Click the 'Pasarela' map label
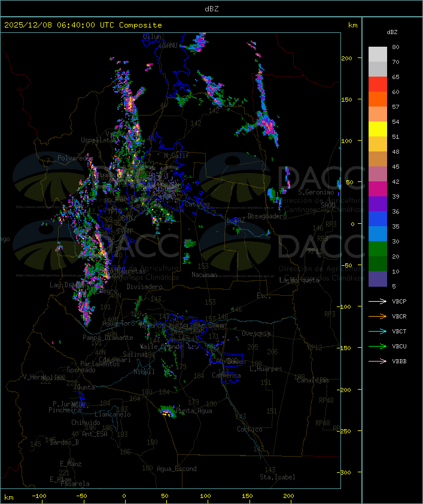Screen dimensions: 423x504 [x=75, y=484]
